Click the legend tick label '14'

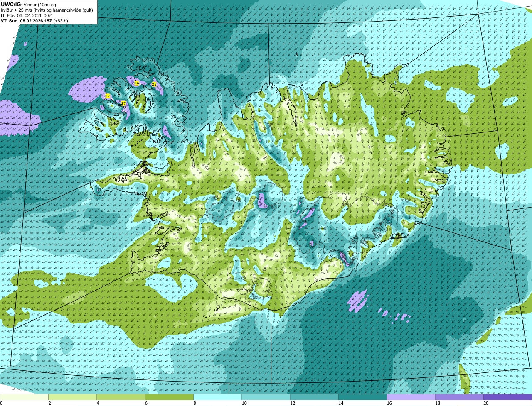tap(341, 403)
